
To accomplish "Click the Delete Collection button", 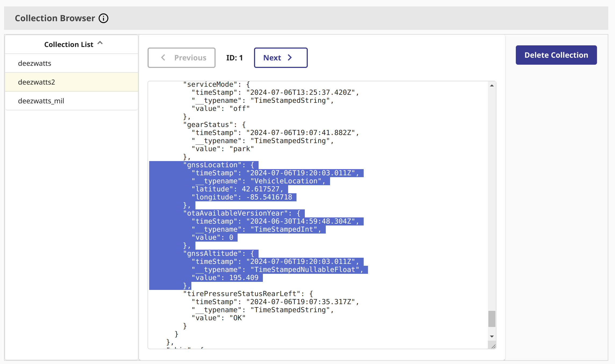I will click(556, 55).
